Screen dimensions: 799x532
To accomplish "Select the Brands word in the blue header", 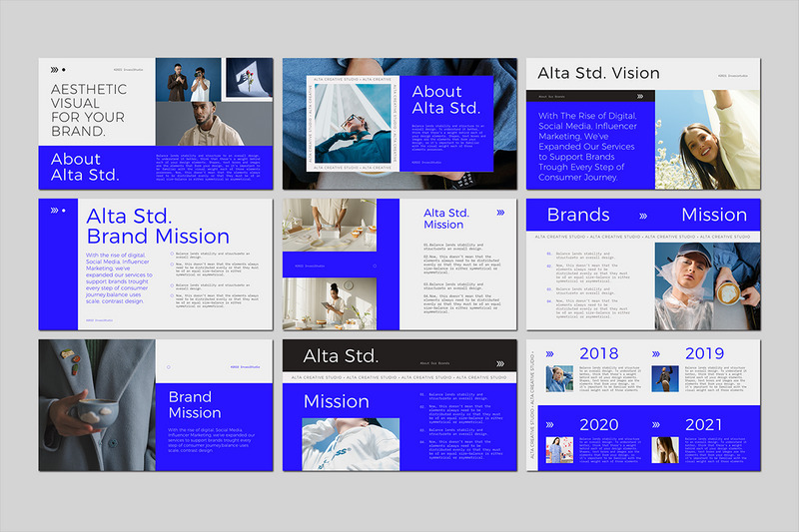I will click(578, 215).
